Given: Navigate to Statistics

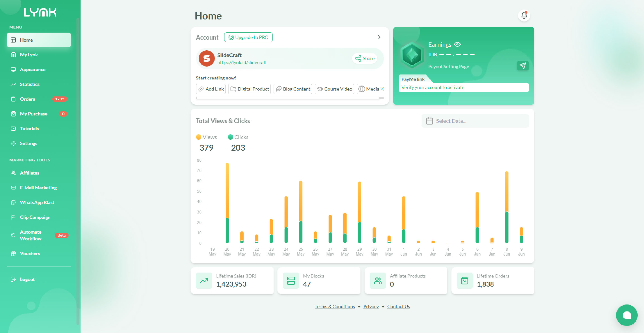Looking at the screenshot, I should coord(39,84).
